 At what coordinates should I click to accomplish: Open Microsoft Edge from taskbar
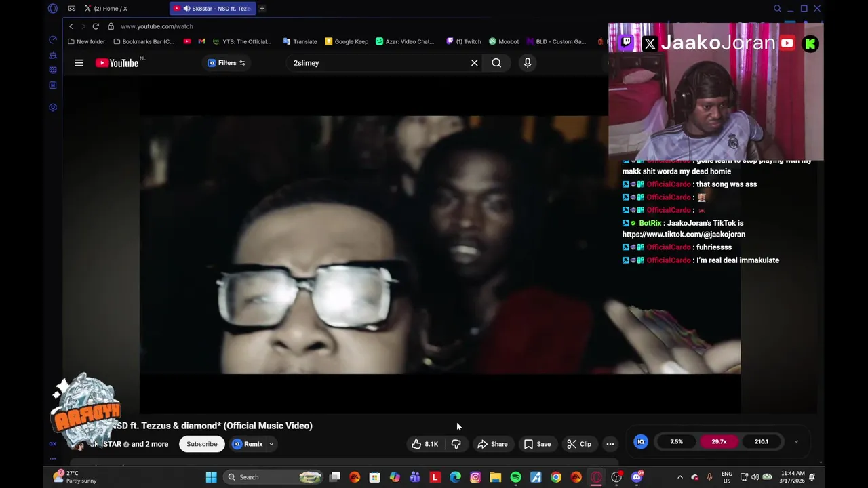click(455, 477)
